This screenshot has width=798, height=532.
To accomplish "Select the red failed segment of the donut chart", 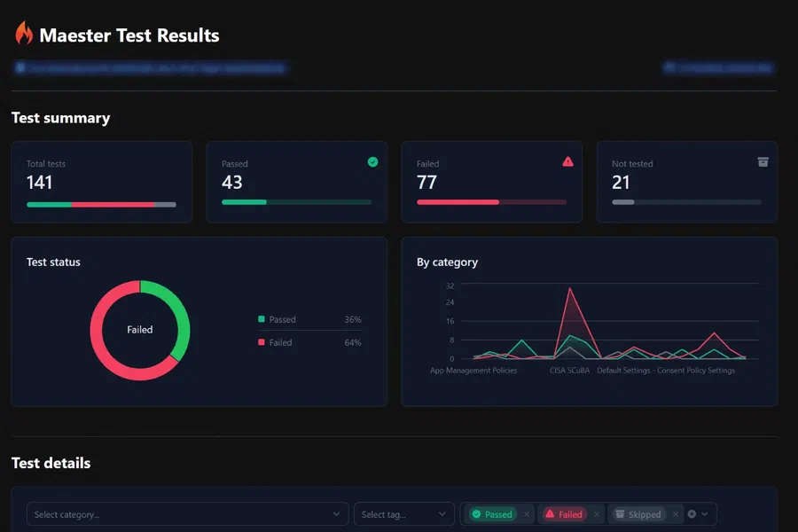I will pos(99,346).
